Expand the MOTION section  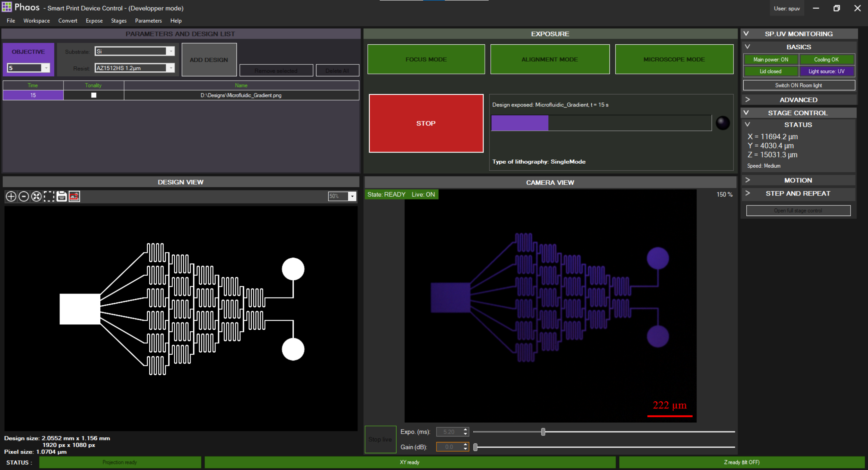(x=747, y=180)
